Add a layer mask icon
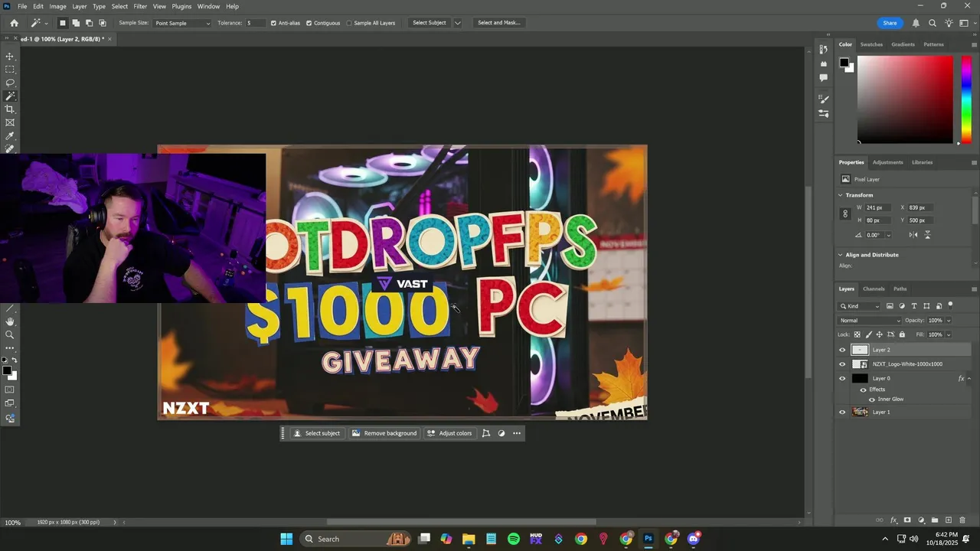980x551 pixels. point(907,520)
